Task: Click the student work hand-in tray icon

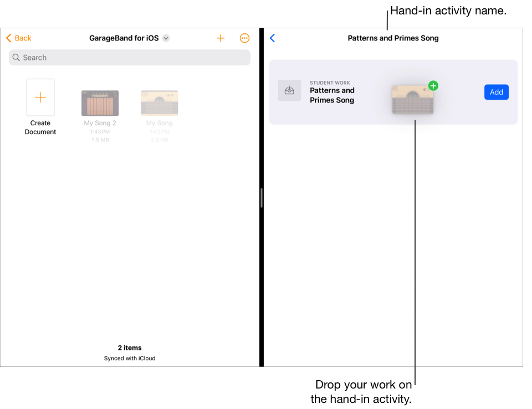Action: coord(289,90)
